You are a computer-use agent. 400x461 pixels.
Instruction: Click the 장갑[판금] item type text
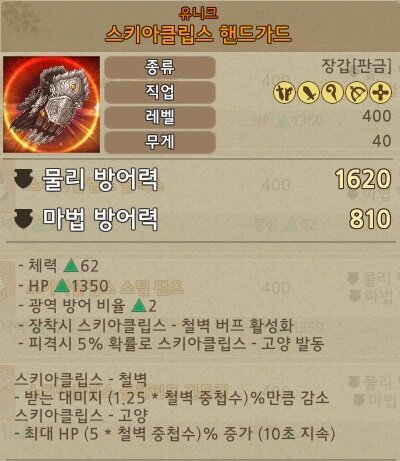point(356,66)
